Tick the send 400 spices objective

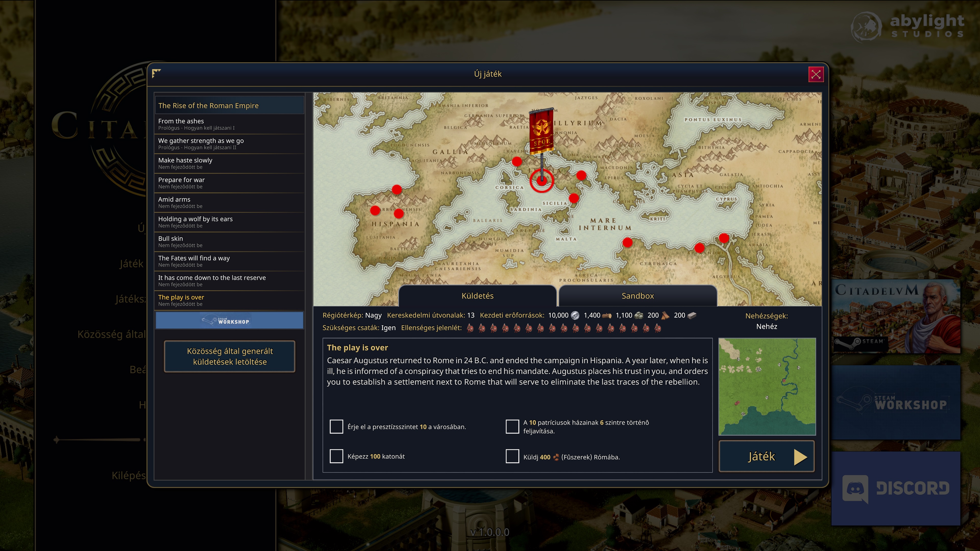point(512,456)
